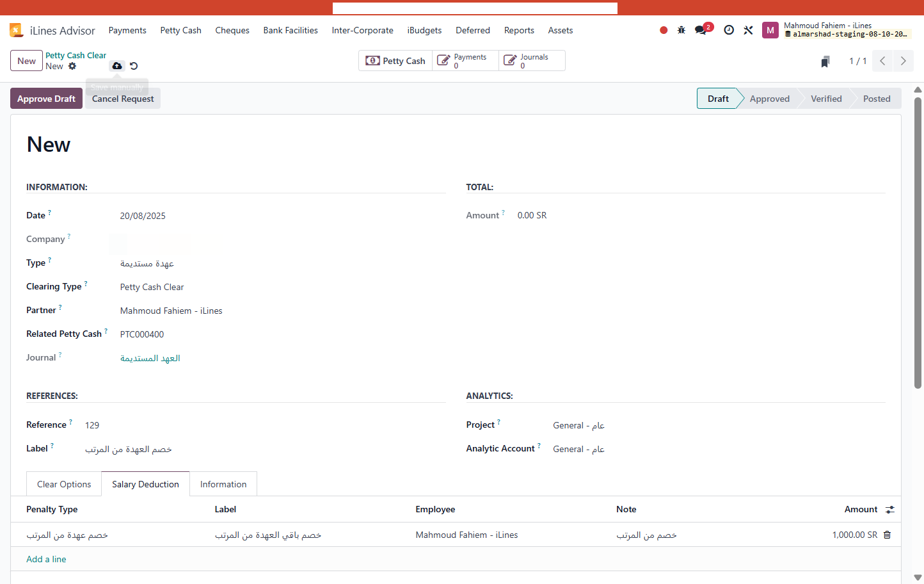Switch to the Information tab
The image size is (924, 584).
(x=223, y=484)
